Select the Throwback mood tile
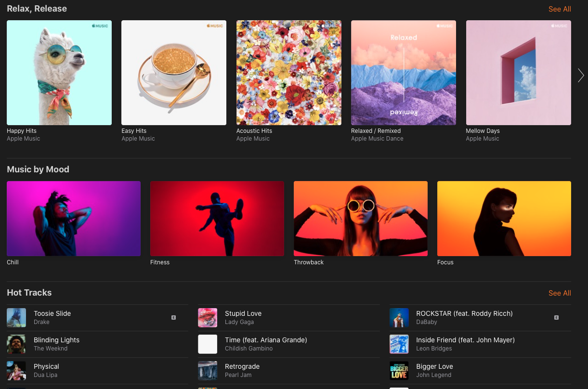 pyautogui.click(x=360, y=218)
